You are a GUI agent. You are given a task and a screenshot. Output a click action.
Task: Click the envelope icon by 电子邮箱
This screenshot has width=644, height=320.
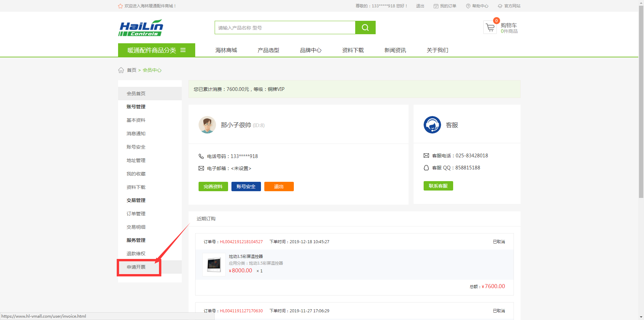click(x=201, y=168)
